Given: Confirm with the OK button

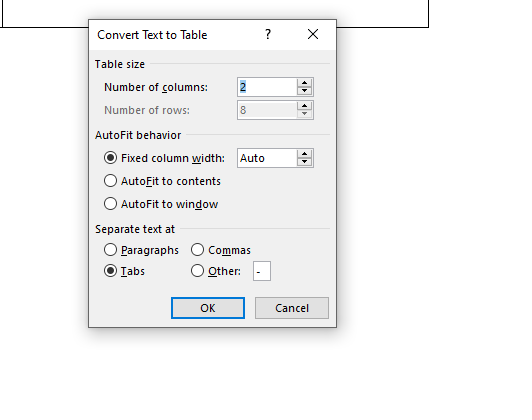Looking at the screenshot, I should (x=208, y=308).
